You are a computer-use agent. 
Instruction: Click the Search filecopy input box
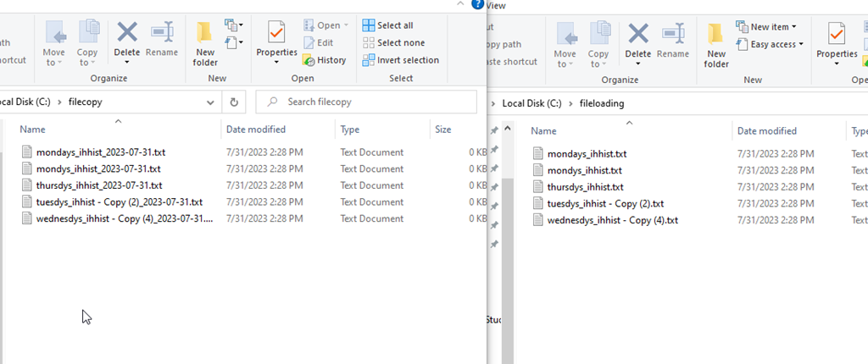pos(373,102)
